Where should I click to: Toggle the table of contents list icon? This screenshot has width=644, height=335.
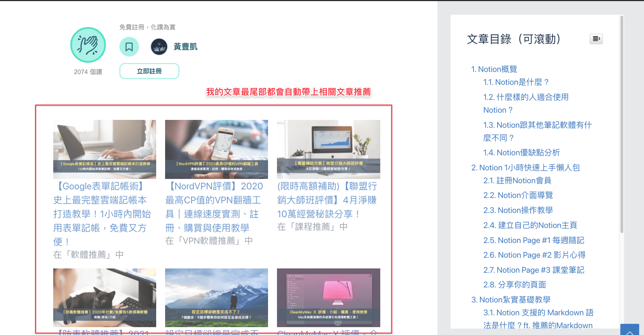tap(596, 39)
